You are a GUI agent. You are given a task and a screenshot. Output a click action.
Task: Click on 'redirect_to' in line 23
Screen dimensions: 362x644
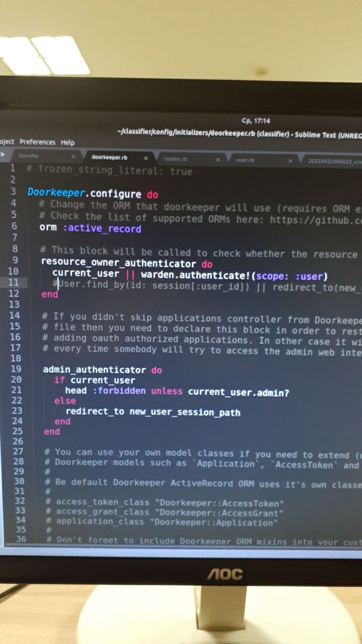tap(95, 412)
